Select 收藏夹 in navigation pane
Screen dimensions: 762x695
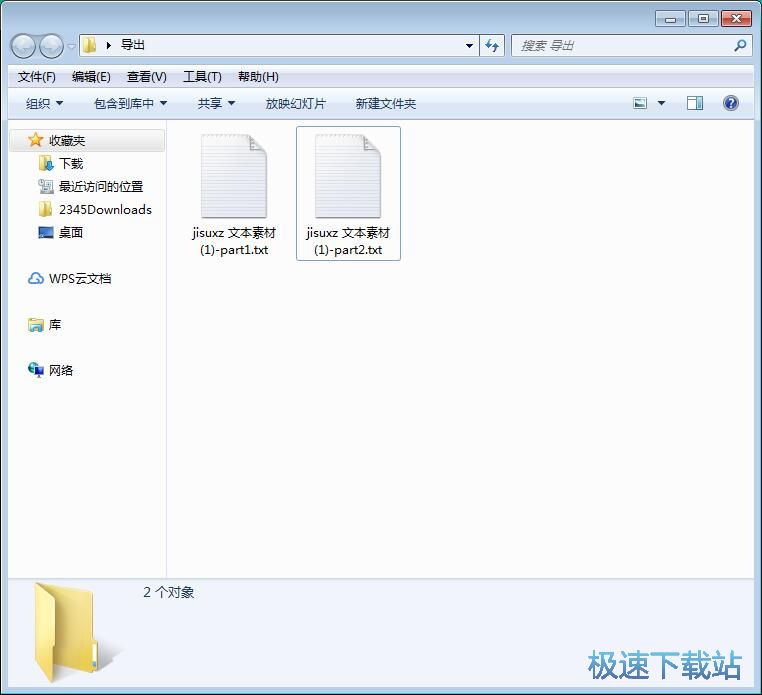87,140
